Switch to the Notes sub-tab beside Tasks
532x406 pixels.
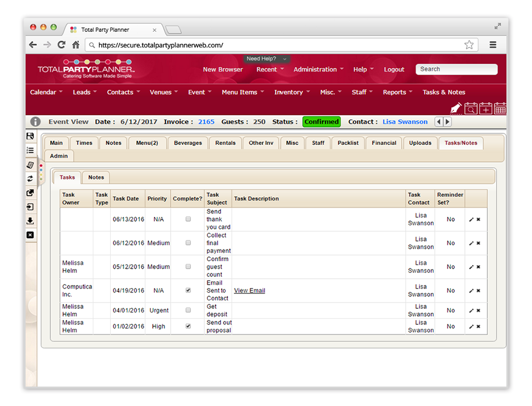point(96,177)
